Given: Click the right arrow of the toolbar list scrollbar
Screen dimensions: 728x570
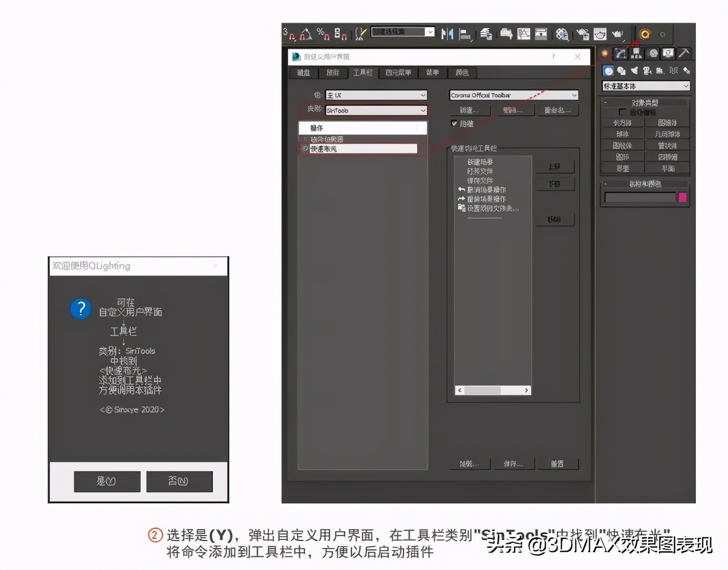Looking at the screenshot, I should [x=527, y=390].
